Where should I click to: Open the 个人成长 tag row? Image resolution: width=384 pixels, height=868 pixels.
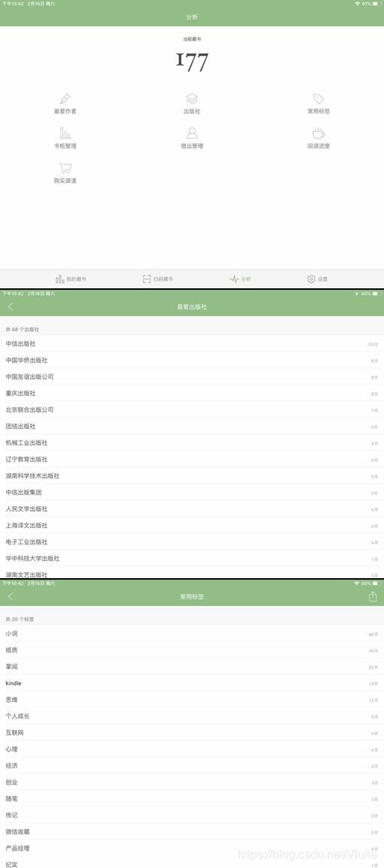[x=192, y=716]
